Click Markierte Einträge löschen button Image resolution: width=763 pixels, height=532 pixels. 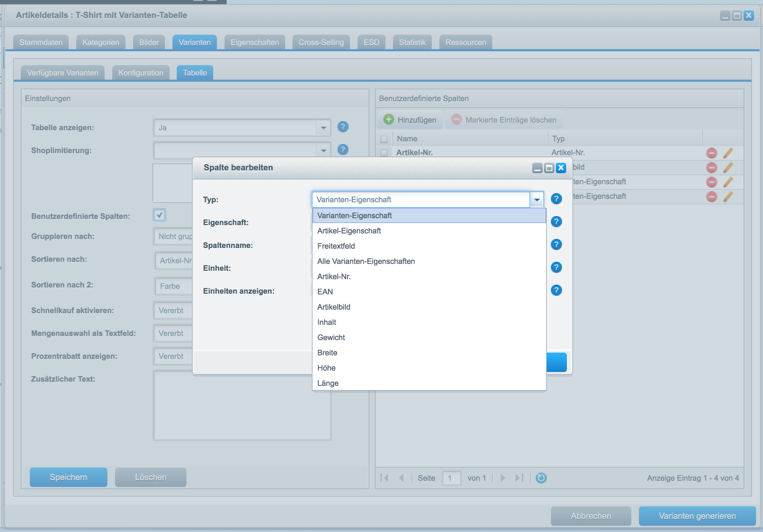click(504, 120)
